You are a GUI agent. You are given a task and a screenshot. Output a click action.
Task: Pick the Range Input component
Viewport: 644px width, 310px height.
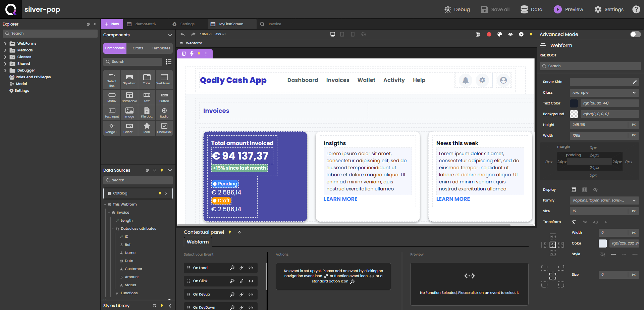112,128
